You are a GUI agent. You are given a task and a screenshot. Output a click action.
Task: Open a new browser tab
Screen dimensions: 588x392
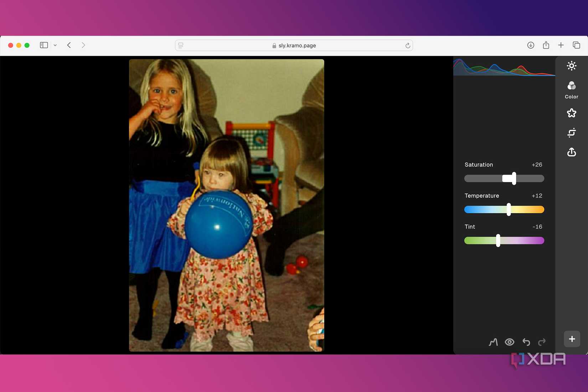(x=561, y=45)
